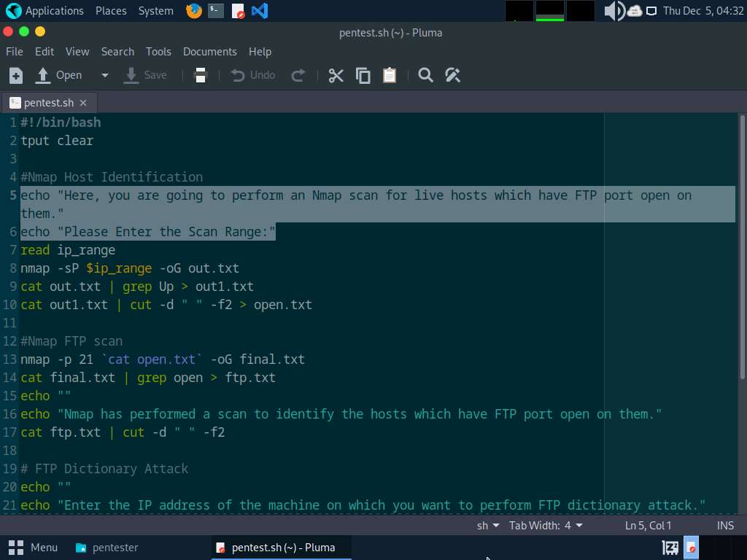Paste using the clipboard icon
This screenshot has width=747, height=560.
coord(390,75)
